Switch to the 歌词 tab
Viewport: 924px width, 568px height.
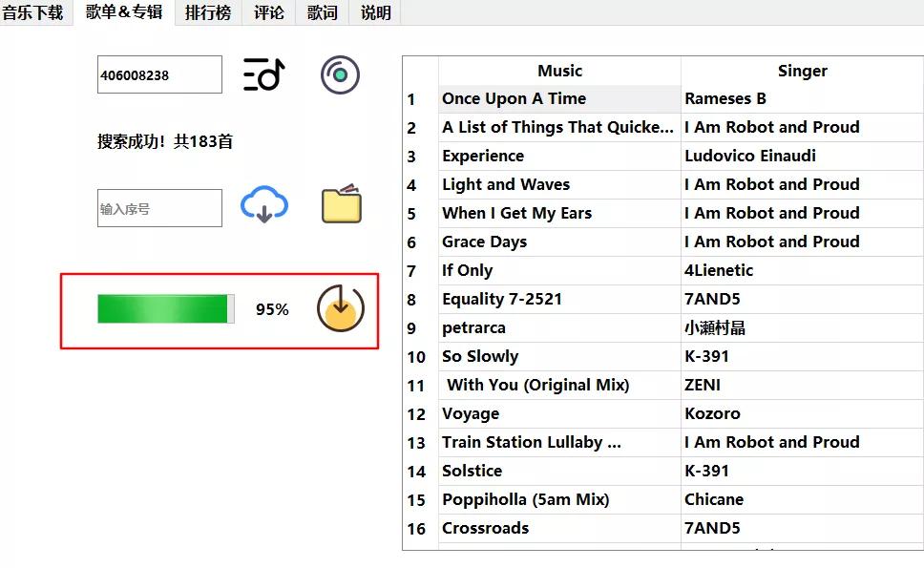(x=323, y=12)
